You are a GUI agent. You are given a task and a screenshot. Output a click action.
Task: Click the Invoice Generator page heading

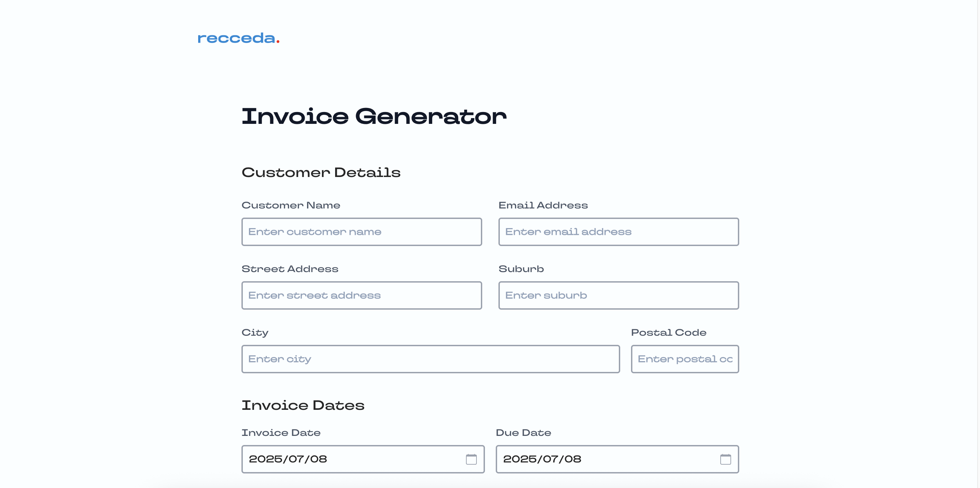[x=374, y=116]
